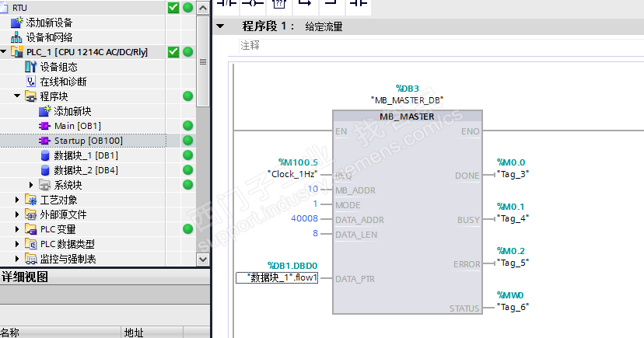Viewport: 644px width, 338px height.
Task: Click the 数据块_2 [DB4] database icon
Action: (x=45, y=170)
